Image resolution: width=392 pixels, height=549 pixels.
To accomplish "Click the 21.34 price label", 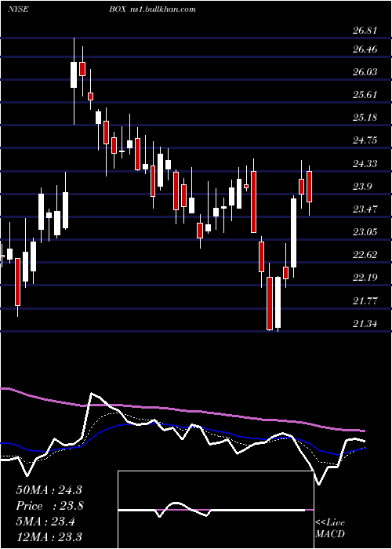I will (x=365, y=324).
